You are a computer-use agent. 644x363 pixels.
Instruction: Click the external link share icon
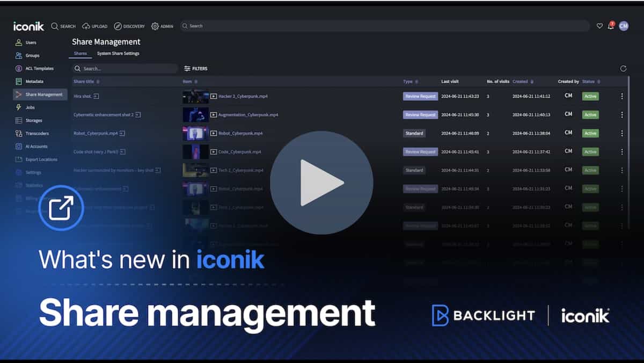(61, 208)
